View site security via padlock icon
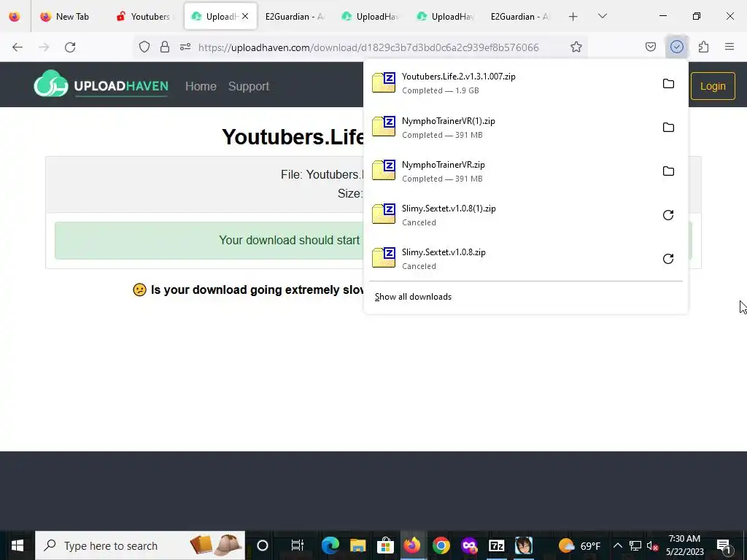The width and height of the screenshot is (747, 560). 165,47
